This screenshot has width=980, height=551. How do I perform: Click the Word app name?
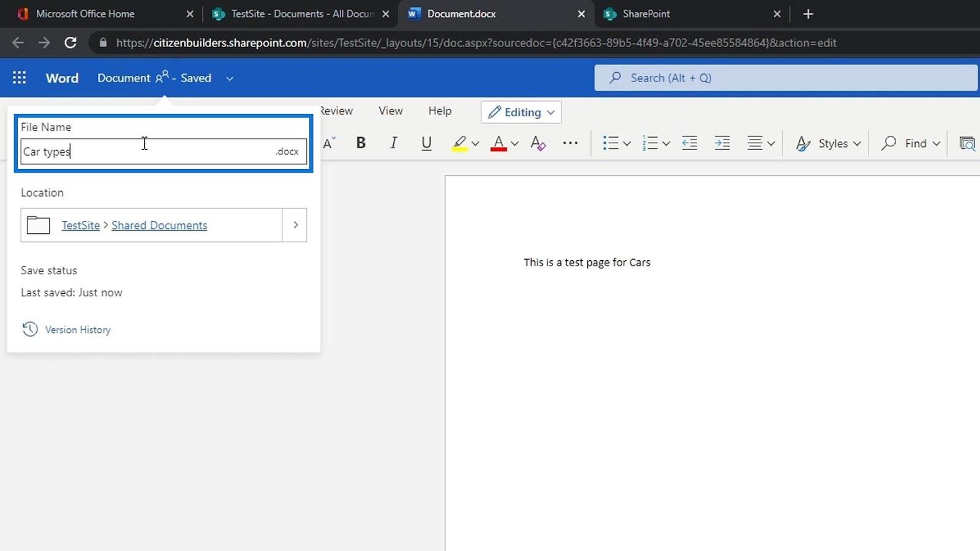(62, 78)
